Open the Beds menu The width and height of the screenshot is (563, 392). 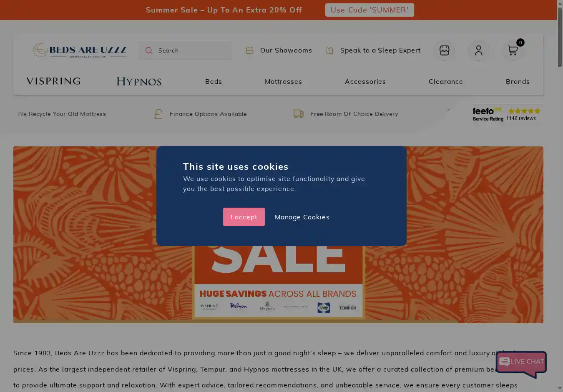(214, 82)
